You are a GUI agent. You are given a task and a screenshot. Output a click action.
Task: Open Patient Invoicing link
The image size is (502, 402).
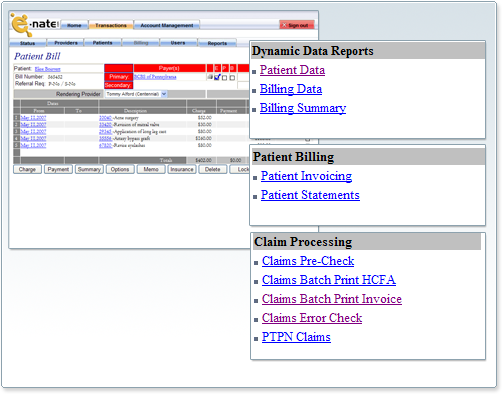click(x=306, y=176)
